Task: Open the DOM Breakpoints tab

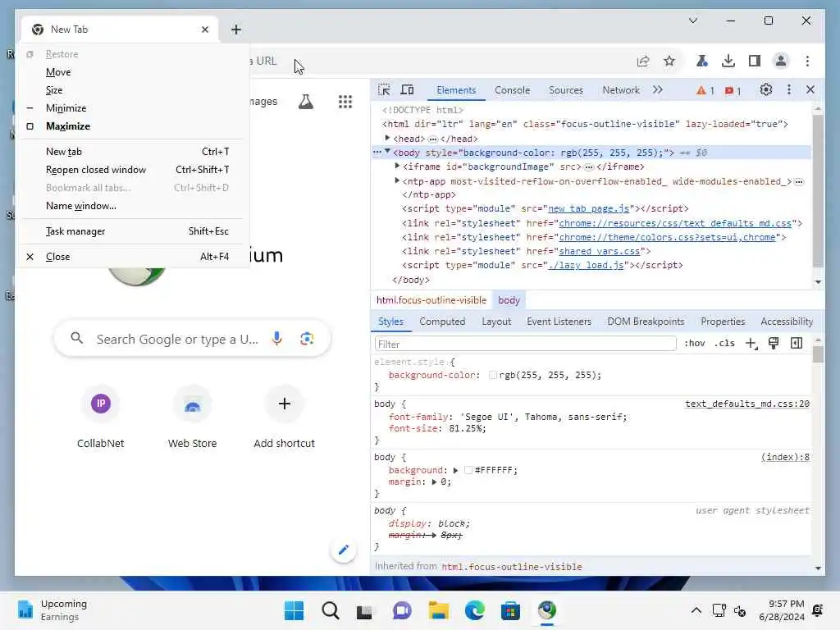Action: click(x=646, y=322)
